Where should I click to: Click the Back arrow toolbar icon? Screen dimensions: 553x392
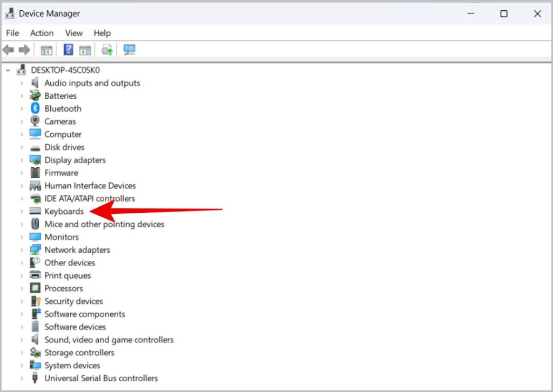click(x=8, y=50)
